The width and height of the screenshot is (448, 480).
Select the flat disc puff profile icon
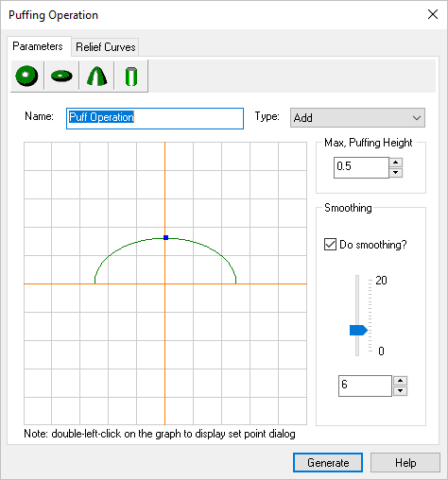coord(61,76)
